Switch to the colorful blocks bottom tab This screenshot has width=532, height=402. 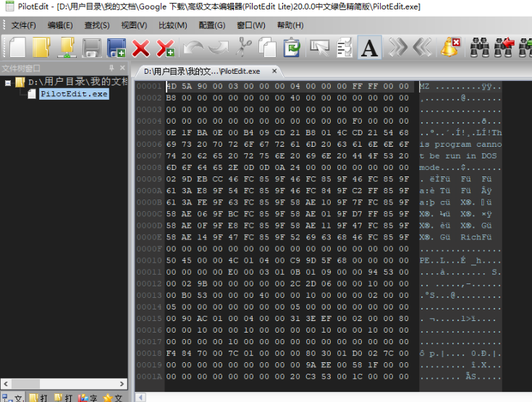(88, 398)
